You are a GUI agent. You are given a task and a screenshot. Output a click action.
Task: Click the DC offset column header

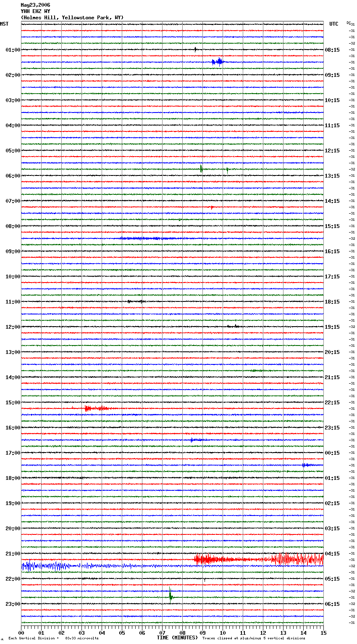[x=349, y=23]
